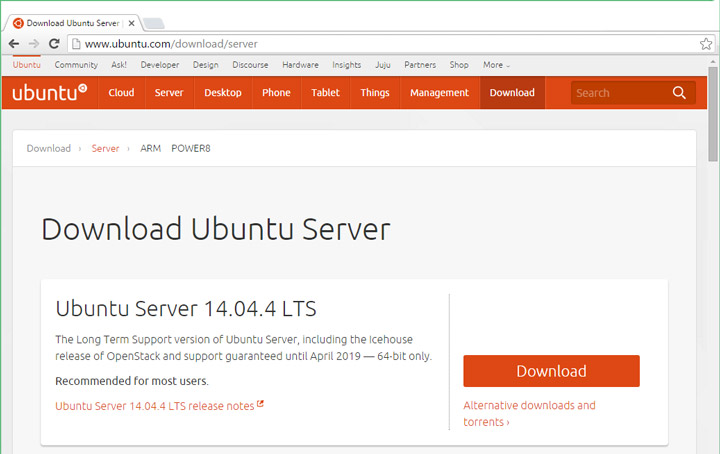Open Alternative downloads and torrents link

click(529, 414)
